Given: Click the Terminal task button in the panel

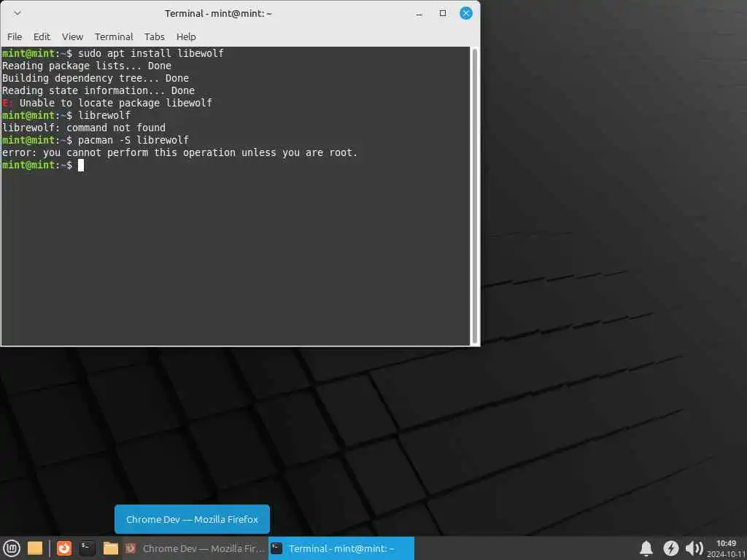Looking at the screenshot, I should 341,548.
